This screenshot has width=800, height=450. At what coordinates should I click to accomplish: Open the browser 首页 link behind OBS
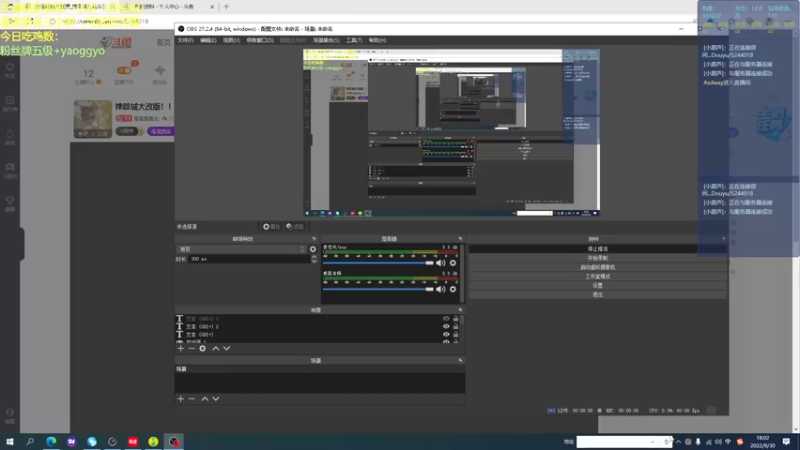point(163,42)
